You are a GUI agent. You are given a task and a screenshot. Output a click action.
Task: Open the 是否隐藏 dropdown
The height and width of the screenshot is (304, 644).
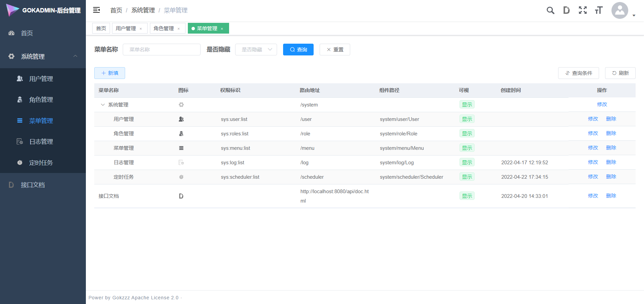point(256,50)
